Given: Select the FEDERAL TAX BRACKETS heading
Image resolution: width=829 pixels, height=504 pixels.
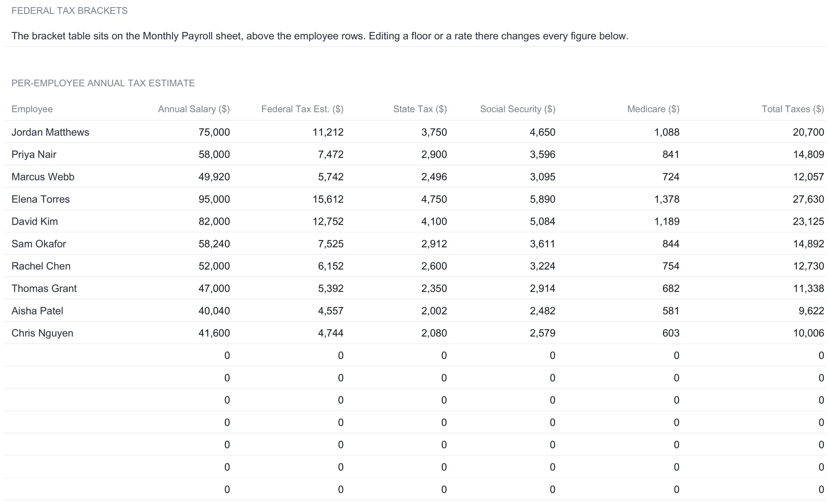Looking at the screenshot, I should (x=70, y=11).
